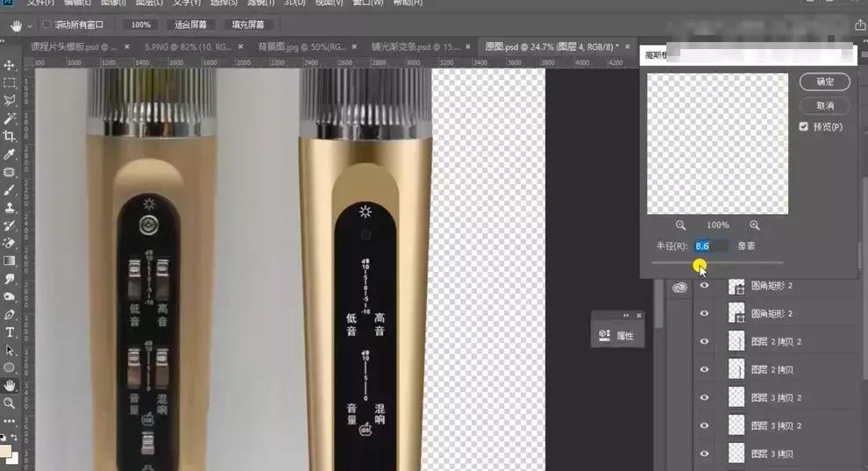Zoom in the Gaussian blur preview
Image resolution: width=868 pixels, height=471 pixels.
point(755,225)
